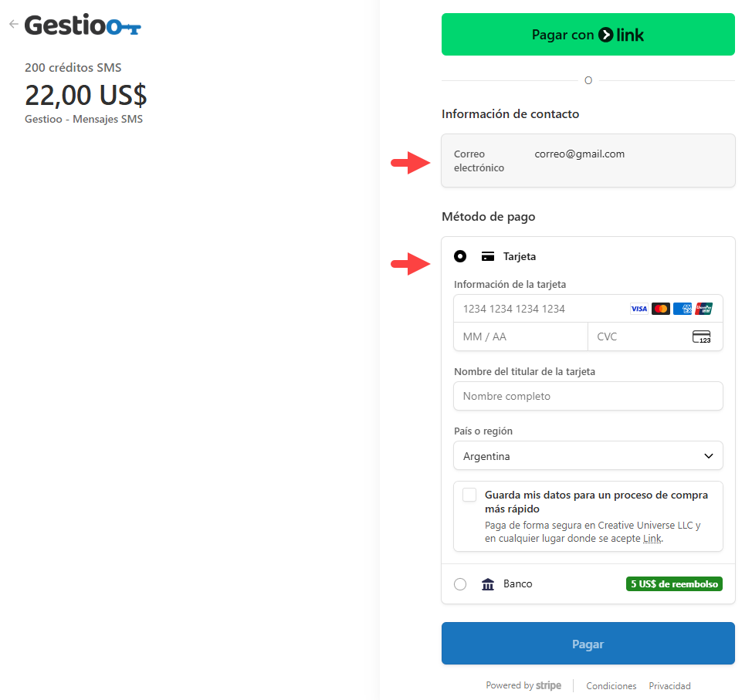
Task: Click the MM / AA expiry field
Action: (x=520, y=336)
